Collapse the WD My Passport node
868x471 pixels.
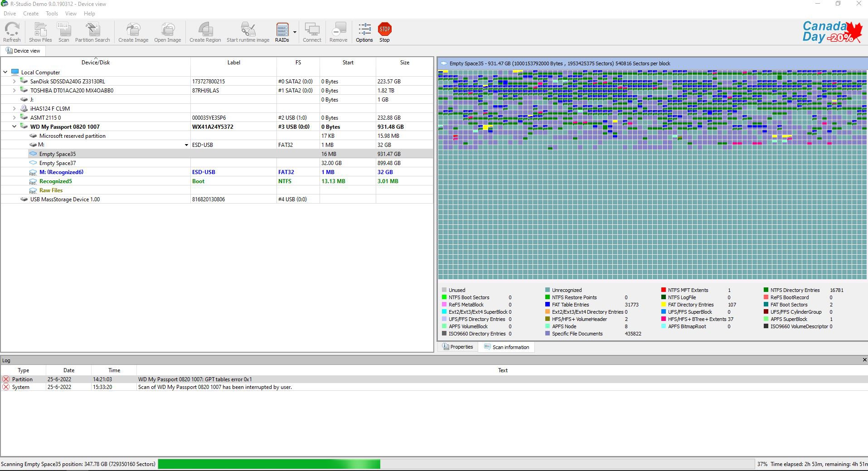coord(15,126)
